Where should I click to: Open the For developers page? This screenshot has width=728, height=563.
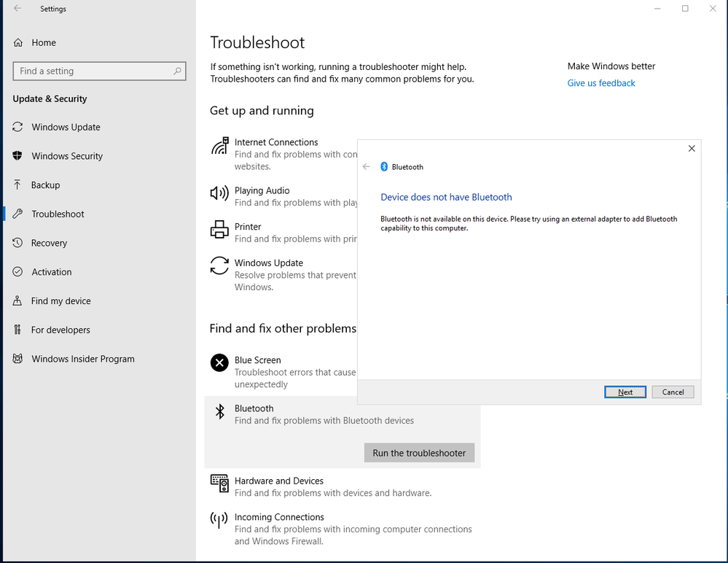60,330
